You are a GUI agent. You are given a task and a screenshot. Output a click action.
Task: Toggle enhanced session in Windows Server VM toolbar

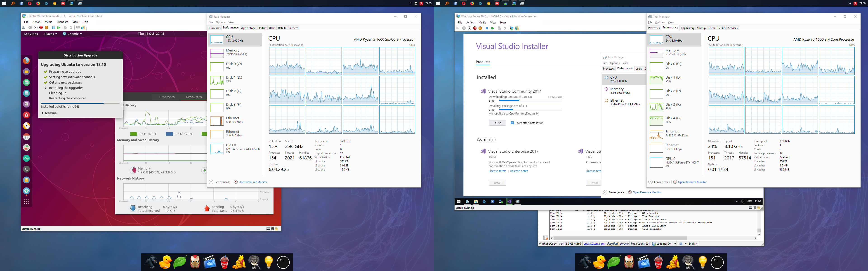[x=512, y=28]
